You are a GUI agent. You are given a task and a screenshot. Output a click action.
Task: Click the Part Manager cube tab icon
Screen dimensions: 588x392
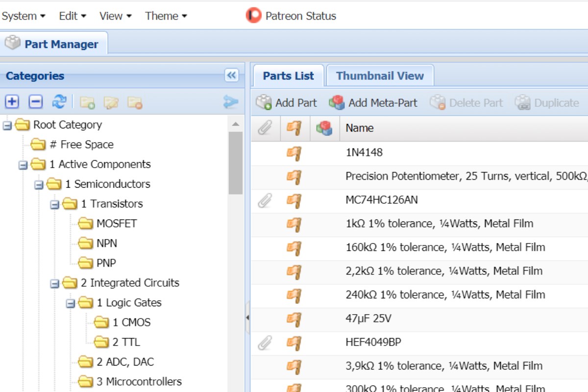pyautogui.click(x=13, y=43)
